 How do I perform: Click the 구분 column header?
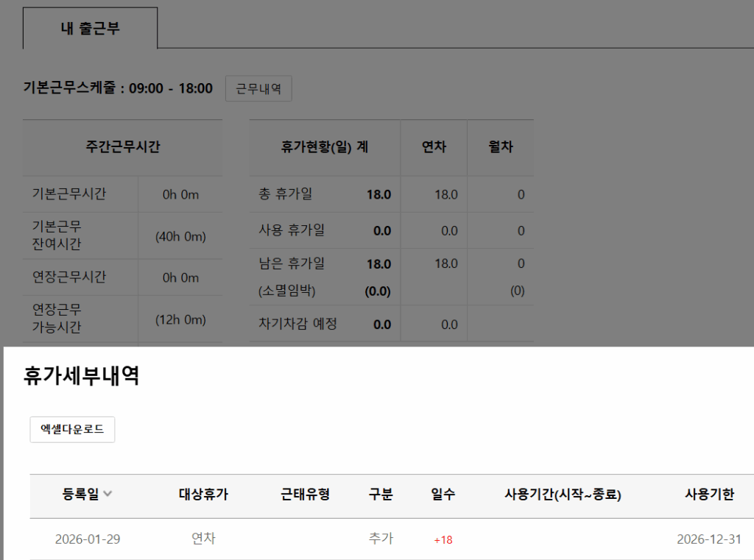381,495
